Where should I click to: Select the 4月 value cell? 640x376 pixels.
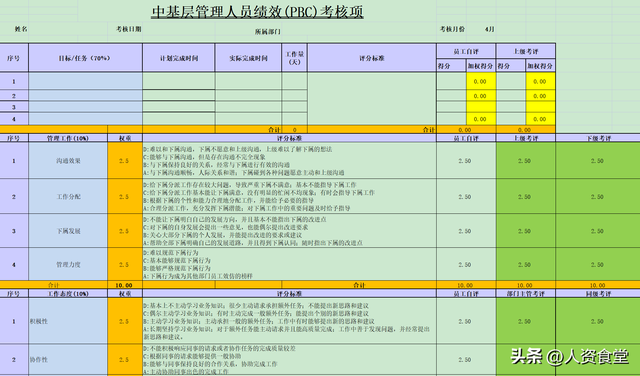coord(489,29)
